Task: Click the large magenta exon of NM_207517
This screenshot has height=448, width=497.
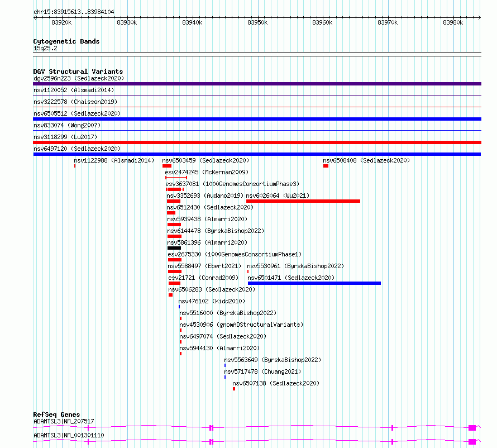Action: (x=472, y=428)
